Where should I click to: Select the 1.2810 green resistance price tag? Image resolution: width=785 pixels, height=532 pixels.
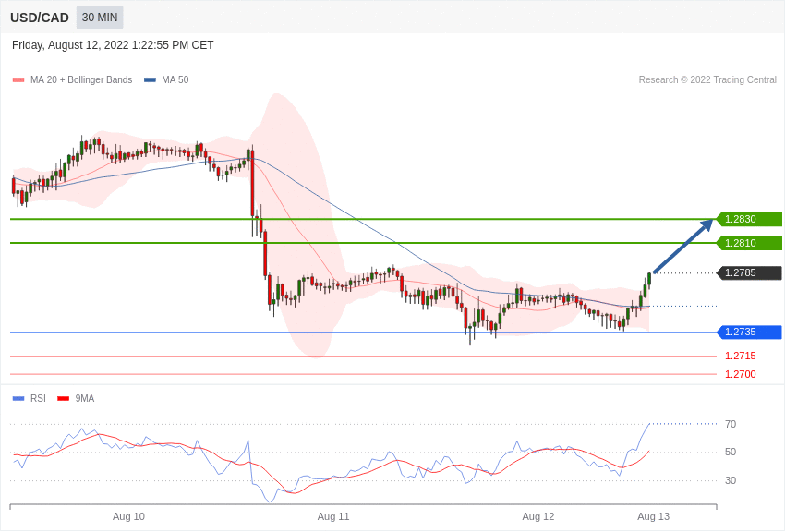(x=749, y=243)
